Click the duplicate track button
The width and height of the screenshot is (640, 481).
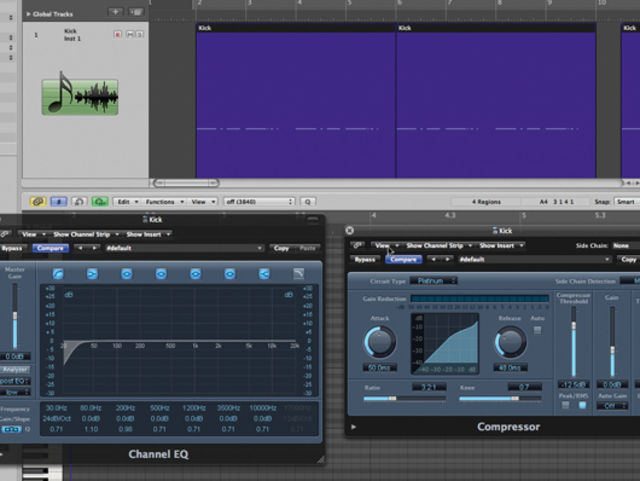pyautogui.click(x=136, y=12)
